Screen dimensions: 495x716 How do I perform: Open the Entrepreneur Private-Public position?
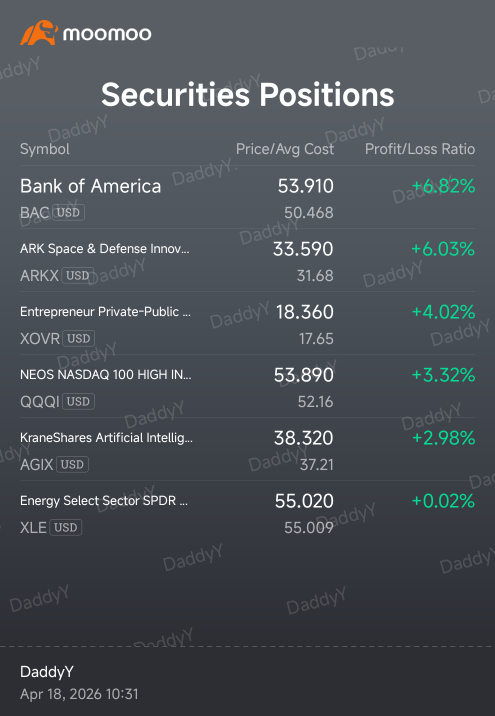click(x=248, y=323)
